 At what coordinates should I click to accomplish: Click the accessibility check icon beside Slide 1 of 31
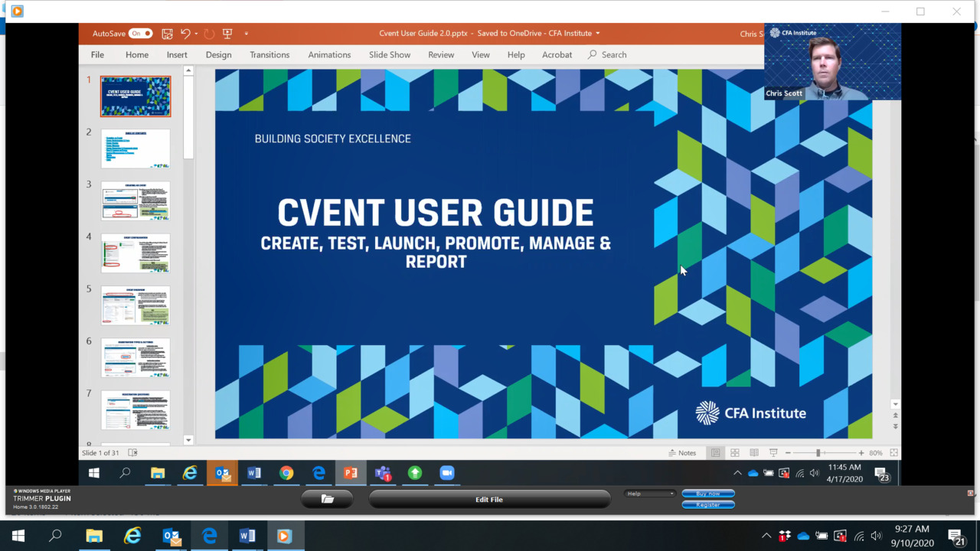coord(132,453)
